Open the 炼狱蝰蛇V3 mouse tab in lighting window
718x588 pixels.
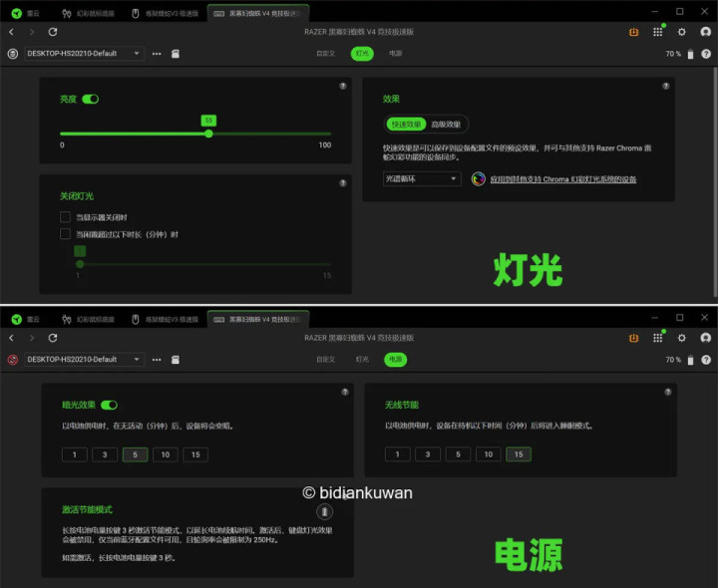166,13
